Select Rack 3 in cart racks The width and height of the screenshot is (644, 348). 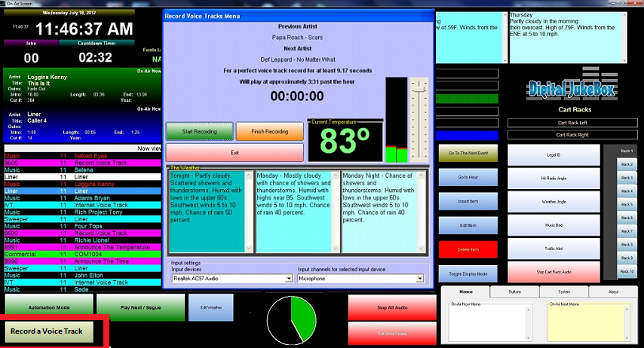coord(626,177)
